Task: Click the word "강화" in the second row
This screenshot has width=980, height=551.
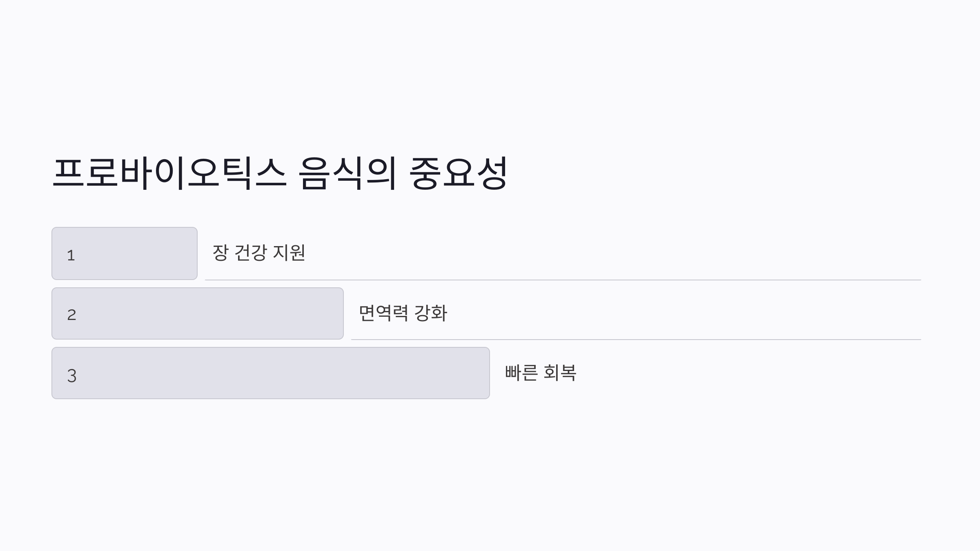Action: (431, 313)
